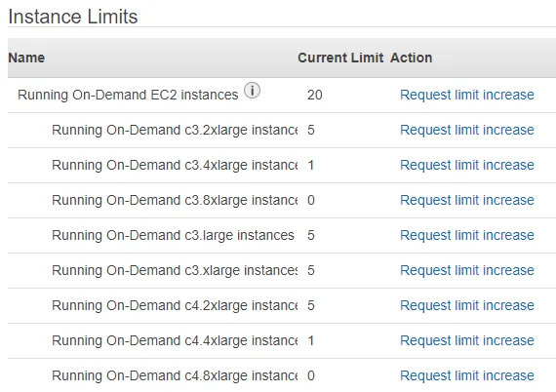Request limit increase for c4.8xlarge instances
This screenshot has height=392, width=556.
click(x=467, y=375)
